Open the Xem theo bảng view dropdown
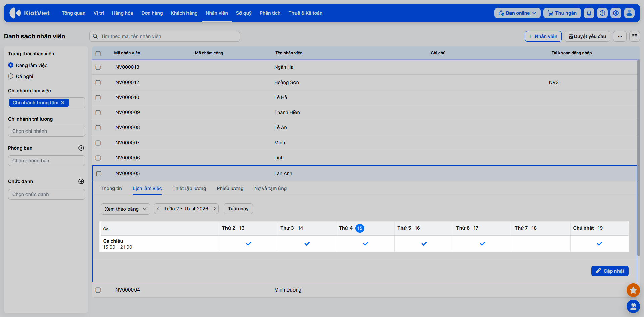Screen dimensions: 644x317 (x=125, y=209)
